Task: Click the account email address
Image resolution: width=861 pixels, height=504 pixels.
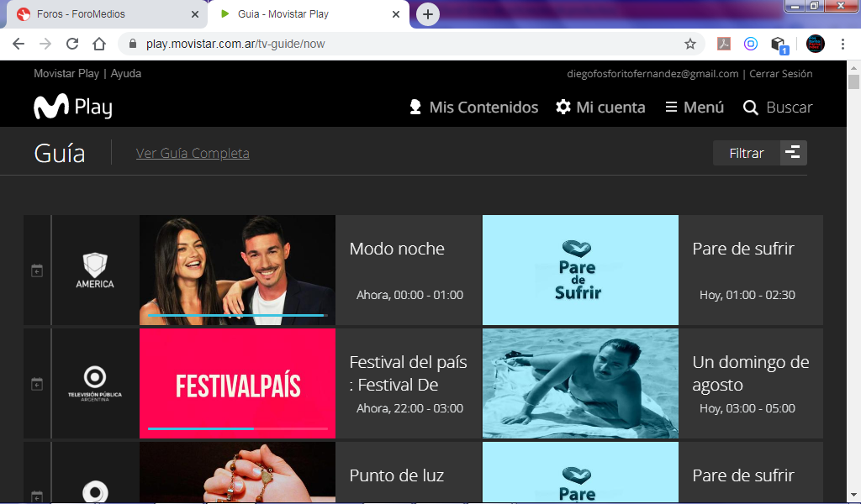Action: tap(652, 73)
